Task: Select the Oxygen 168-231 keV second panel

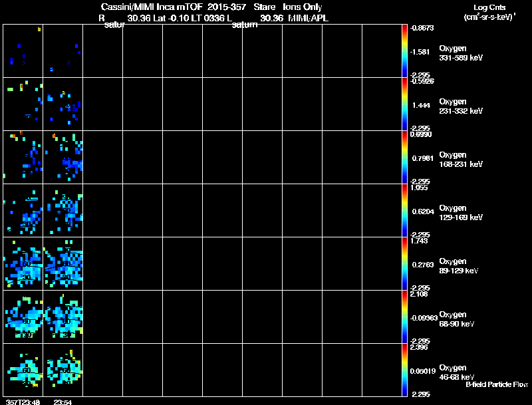Action: pos(63,158)
